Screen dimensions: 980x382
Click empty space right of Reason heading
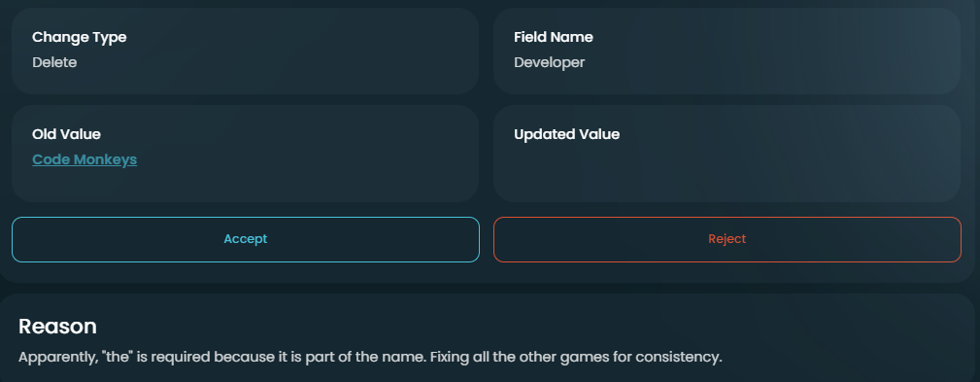(531, 327)
